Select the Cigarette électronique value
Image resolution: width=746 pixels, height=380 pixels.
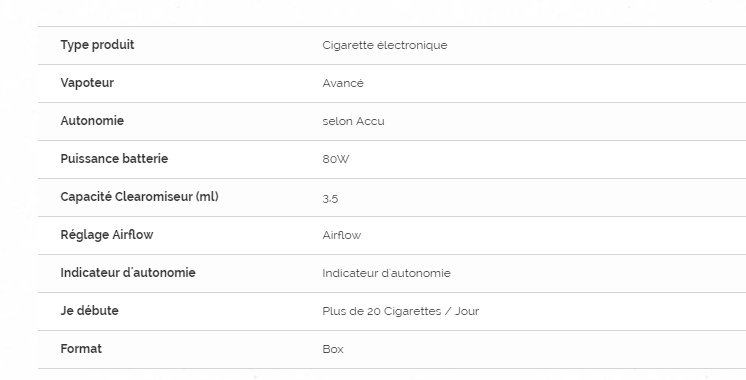coord(384,45)
